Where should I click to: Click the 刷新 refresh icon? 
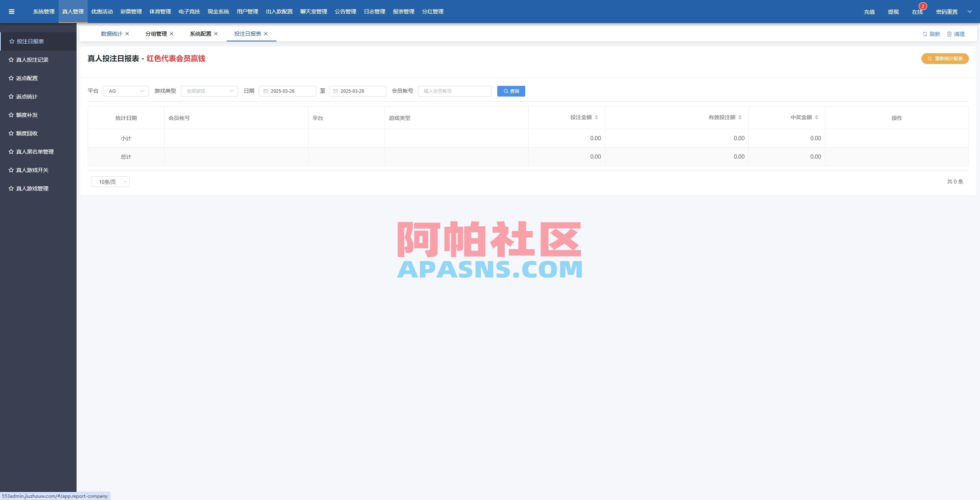924,34
